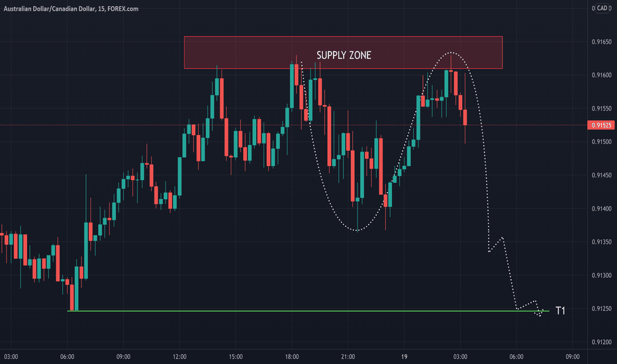Click the 0.91450 price axis label
The height and width of the screenshot is (364, 617).
(602, 175)
